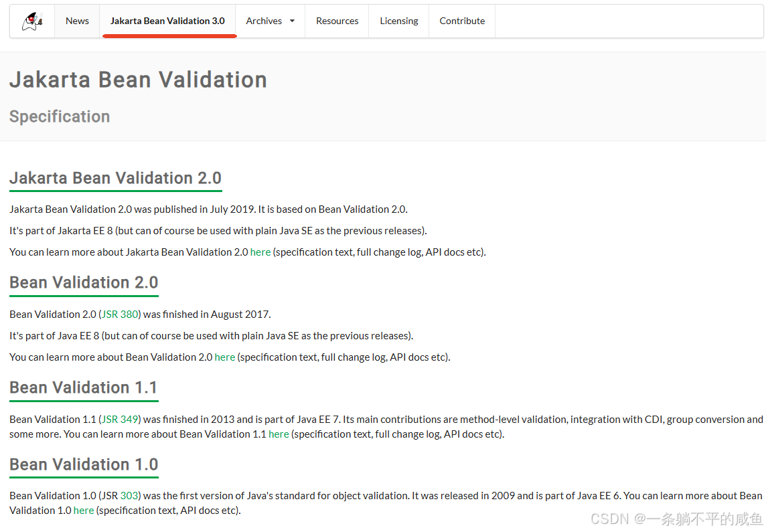Image resolution: width=766 pixels, height=532 pixels.
Task: Click the Jakarta Bean Validation 2.0 heading
Action: click(116, 178)
